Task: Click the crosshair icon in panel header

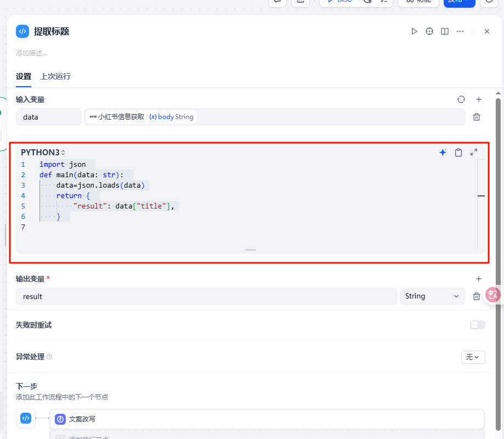Action: 429,31
